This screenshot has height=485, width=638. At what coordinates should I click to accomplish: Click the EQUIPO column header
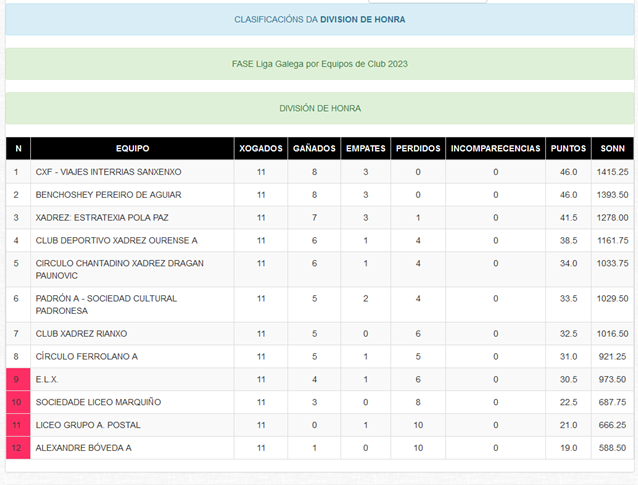132,149
